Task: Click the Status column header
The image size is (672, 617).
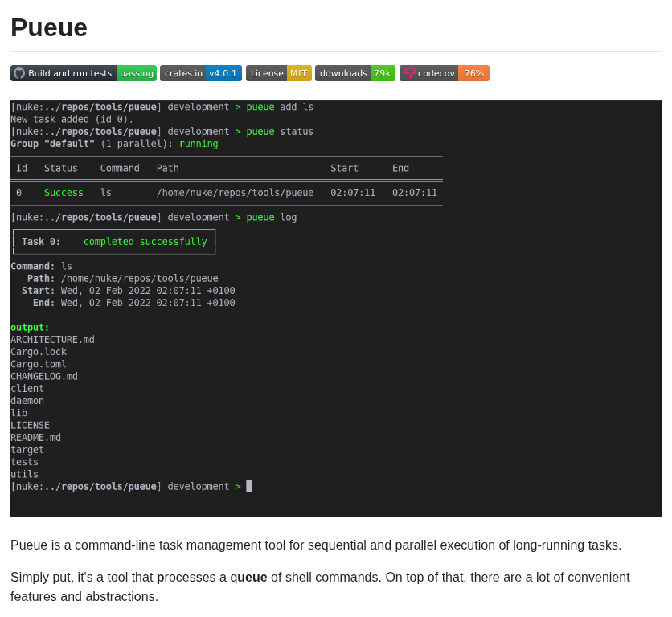Action: pos(61,169)
